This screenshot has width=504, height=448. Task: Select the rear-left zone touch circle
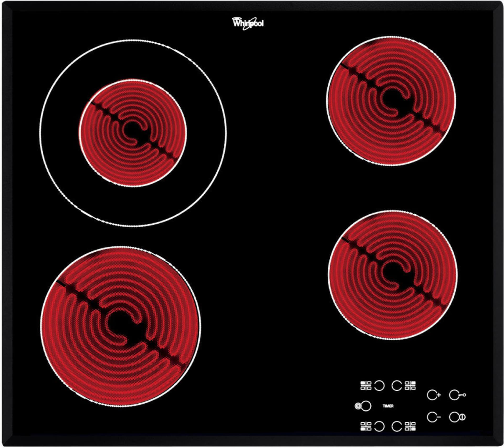[379, 386]
